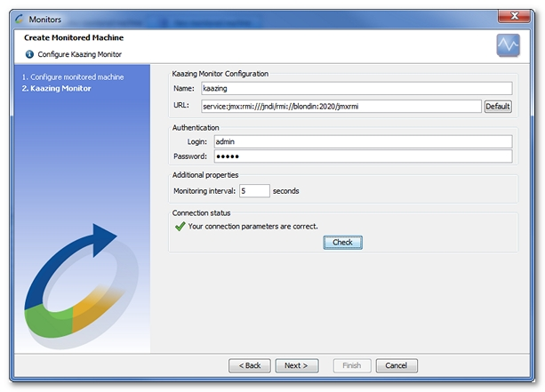The height and width of the screenshot is (392, 545).
Task: Click the 'Monitors' window title text
Action: [x=44, y=20]
